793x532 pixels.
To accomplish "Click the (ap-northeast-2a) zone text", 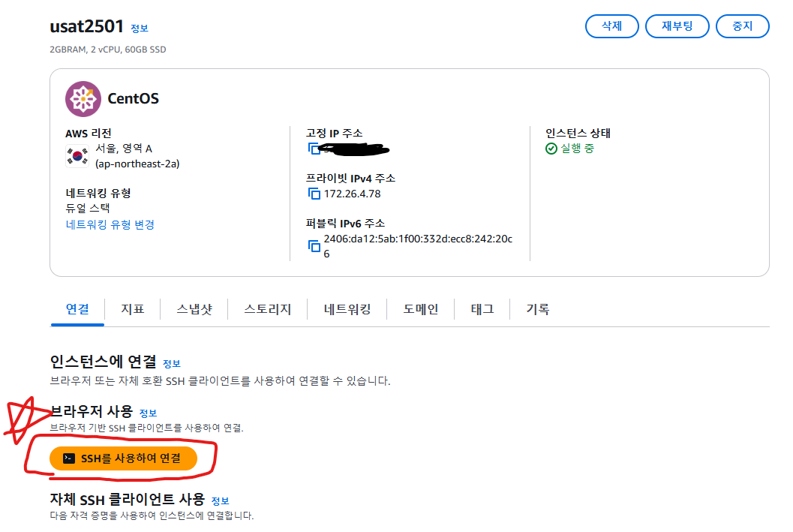I will (x=137, y=164).
